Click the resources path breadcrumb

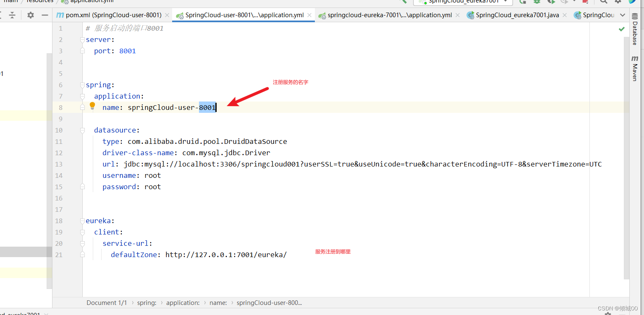[x=40, y=1]
